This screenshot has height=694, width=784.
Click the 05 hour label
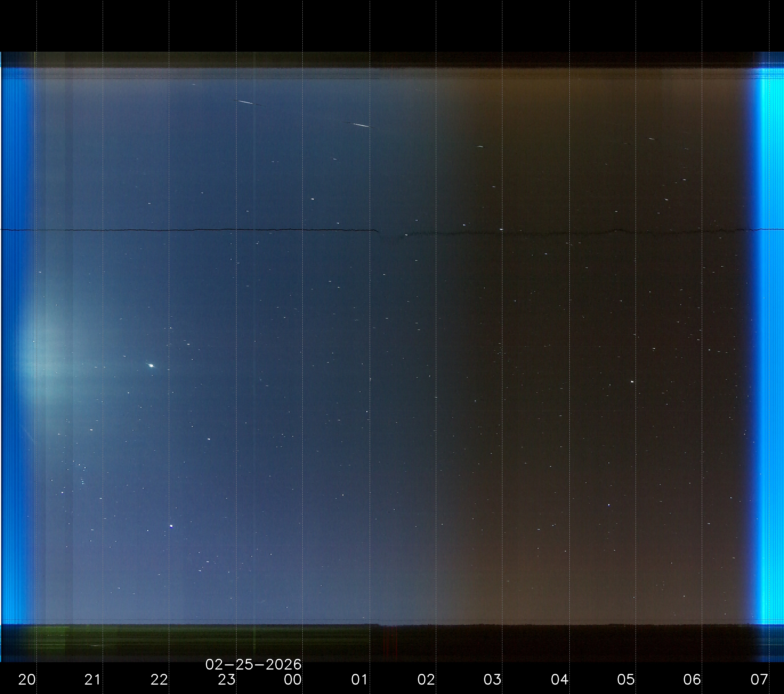(626, 680)
